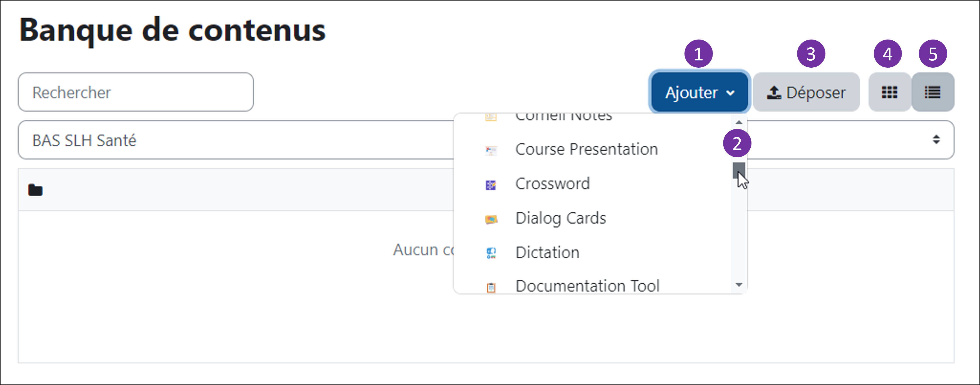Screen dimensions: 980x385
Task: Click the up/down arrows of context selector
Action: [936, 140]
